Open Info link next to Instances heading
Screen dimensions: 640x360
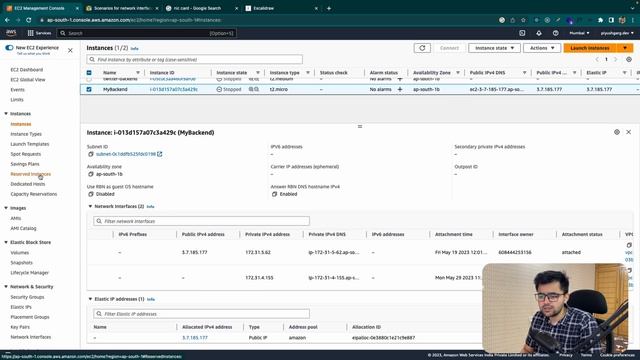(134, 49)
